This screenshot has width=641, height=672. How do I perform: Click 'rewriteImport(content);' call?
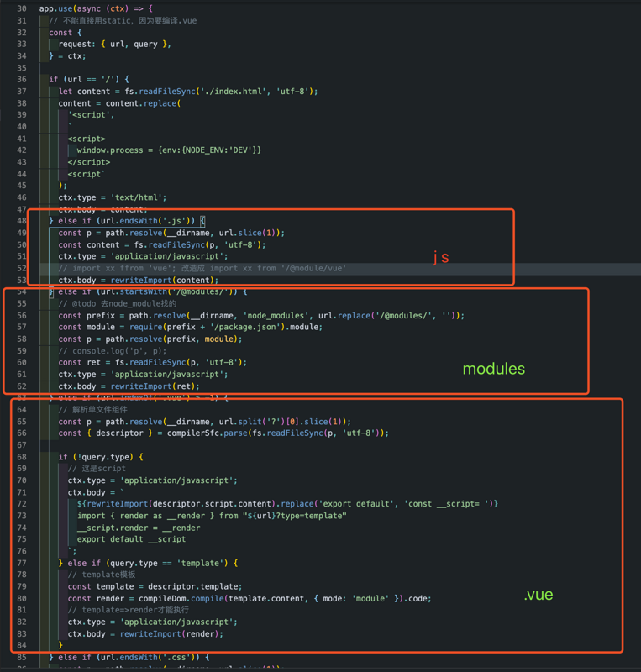164,281
